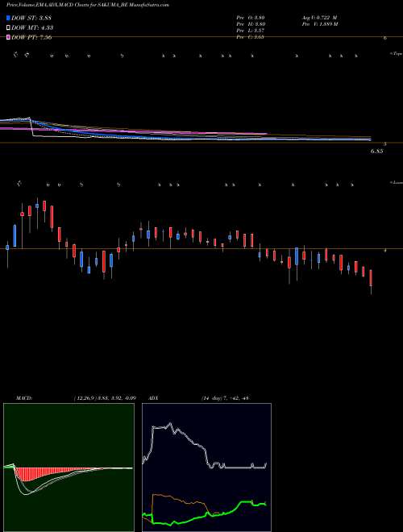Click the white DOW MT legend swatch
403x532 pixels.
pos(9,27)
